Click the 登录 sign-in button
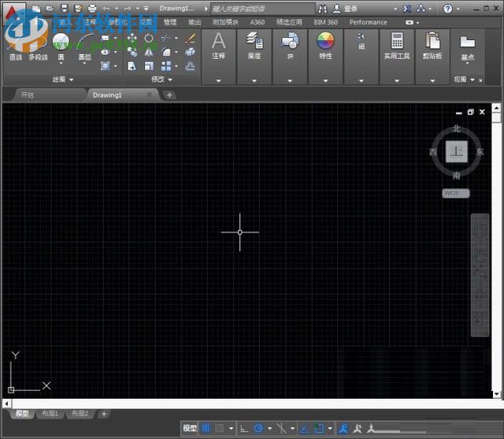Viewport: 504px width, 439px height. [x=350, y=9]
